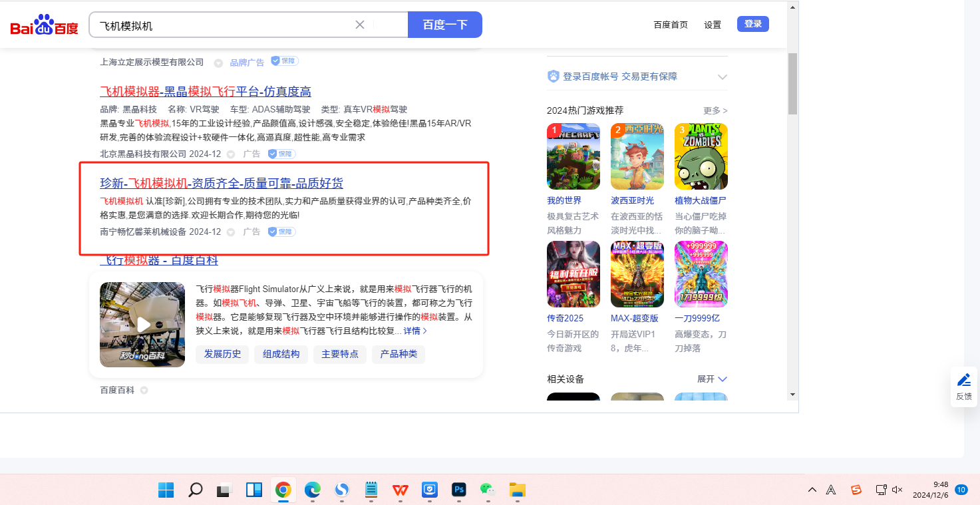This screenshot has width=980, height=505.
Task: Click the Sogou input method tray icon
Action: [856, 490]
